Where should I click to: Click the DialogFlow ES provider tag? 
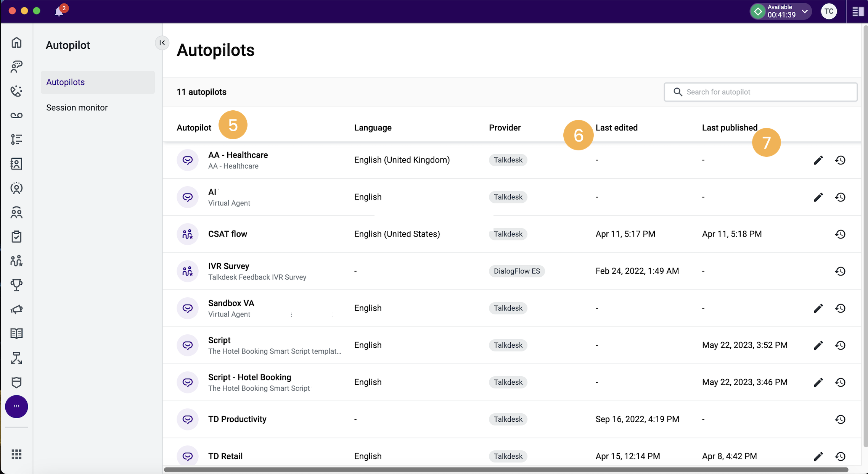point(517,271)
